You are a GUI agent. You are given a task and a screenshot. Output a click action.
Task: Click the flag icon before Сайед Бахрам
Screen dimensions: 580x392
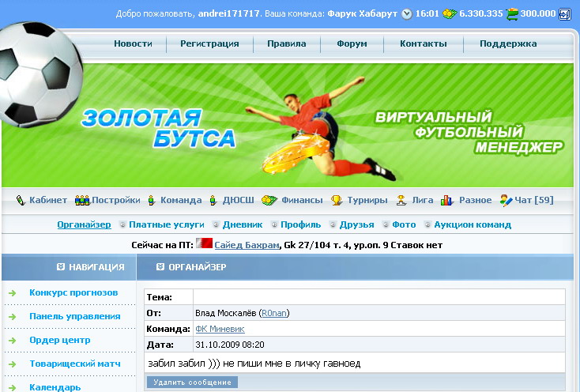pyautogui.click(x=204, y=245)
